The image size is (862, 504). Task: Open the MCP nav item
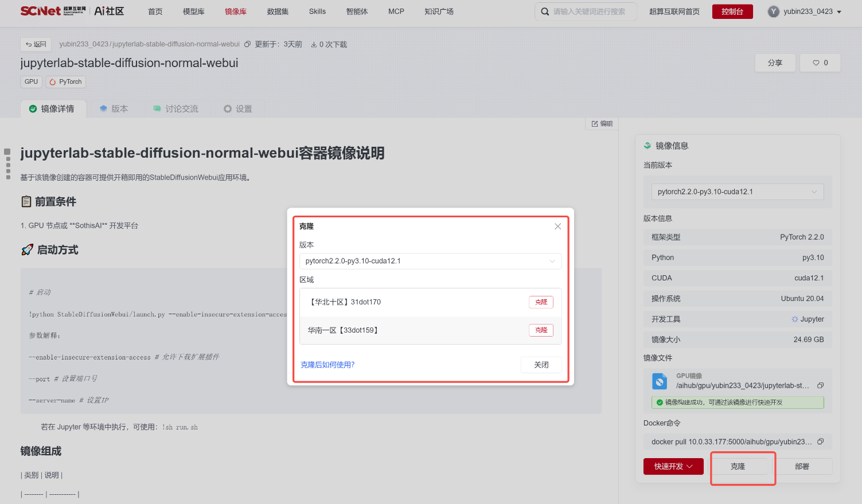[396, 11]
